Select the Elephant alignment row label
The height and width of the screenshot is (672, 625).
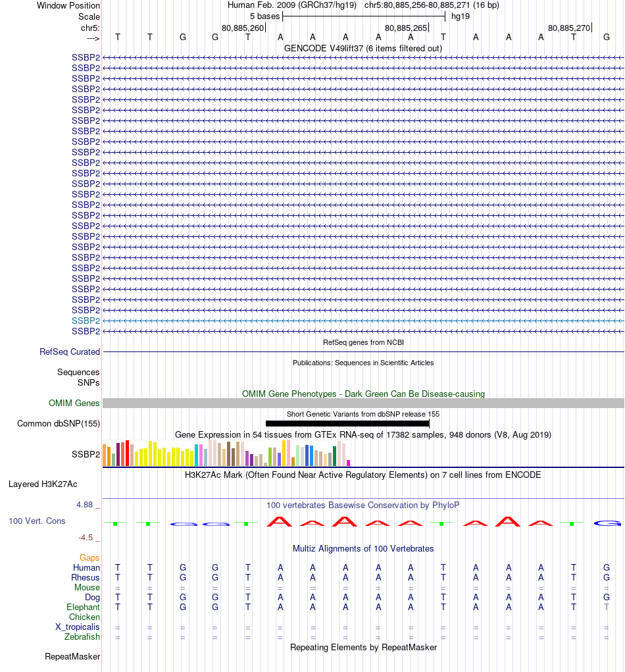coord(83,607)
